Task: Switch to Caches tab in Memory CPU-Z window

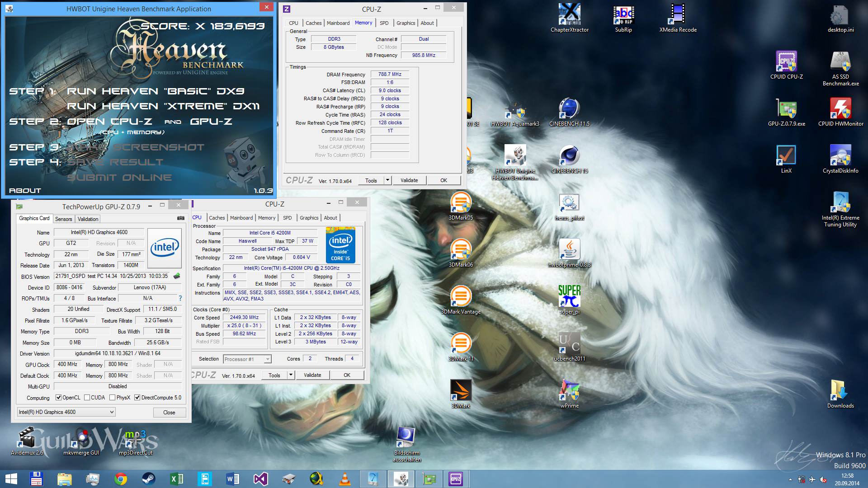Action: click(313, 23)
